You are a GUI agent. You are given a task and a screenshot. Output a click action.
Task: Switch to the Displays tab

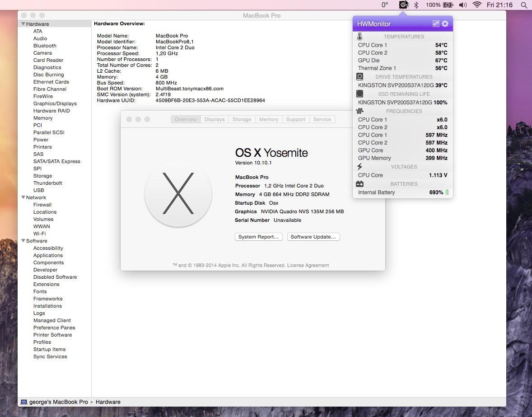[x=214, y=119]
